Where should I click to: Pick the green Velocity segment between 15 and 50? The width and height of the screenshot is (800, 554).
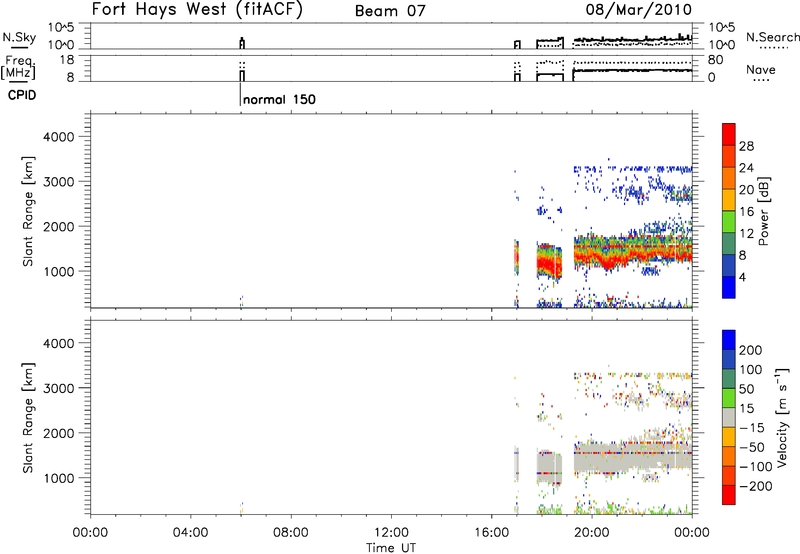click(729, 398)
